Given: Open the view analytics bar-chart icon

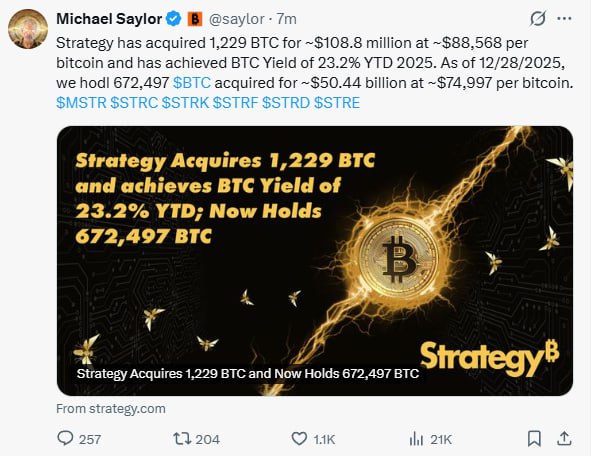Looking at the screenshot, I should pos(417,438).
